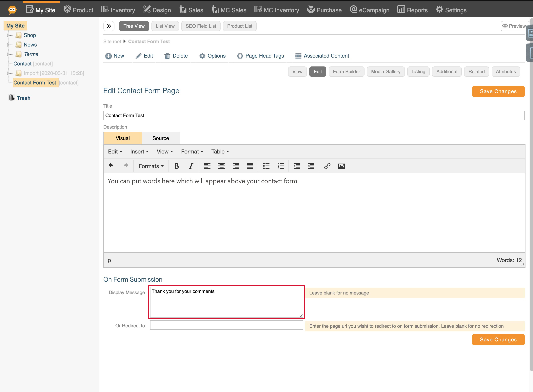Screen dimensions: 533x392
Task: Open MC Sales module
Action: pos(229,10)
